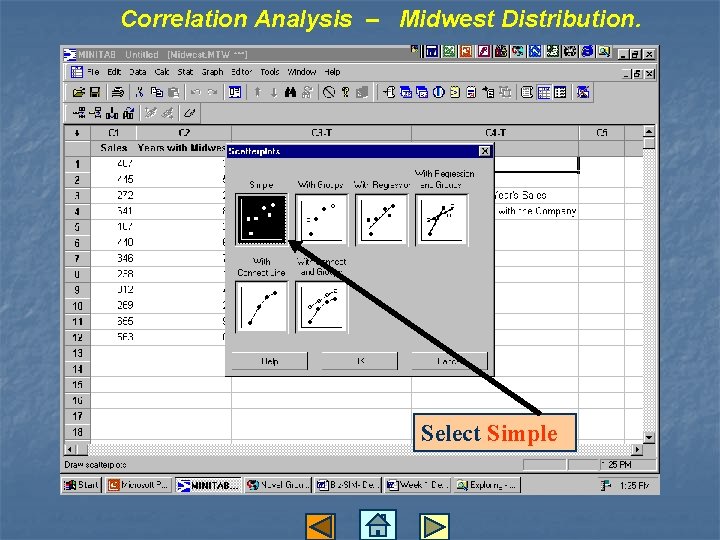The height and width of the screenshot is (540, 720).
Task: Open the Edit Last Dialog icon
Action: point(235,92)
